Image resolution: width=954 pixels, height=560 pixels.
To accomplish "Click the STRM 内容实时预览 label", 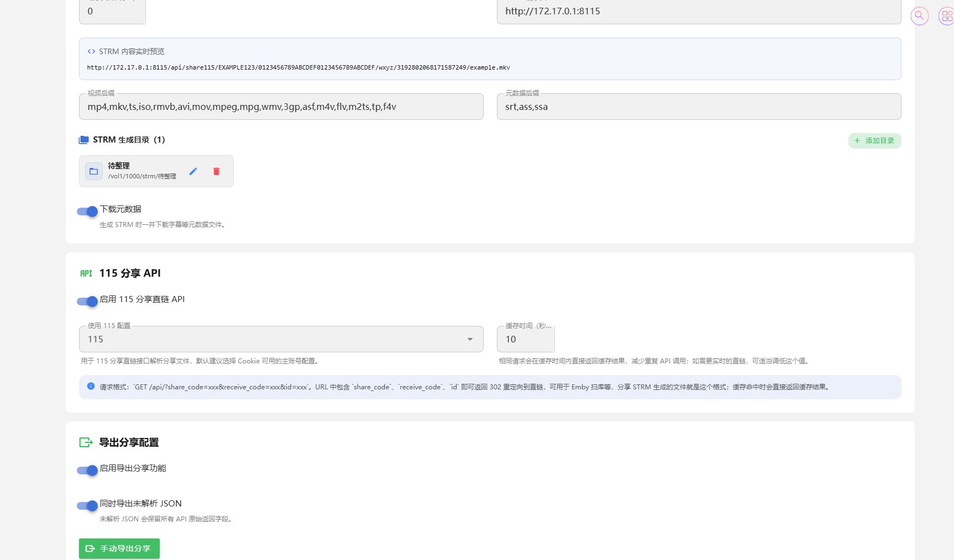I will pyautogui.click(x=132, y=51).
